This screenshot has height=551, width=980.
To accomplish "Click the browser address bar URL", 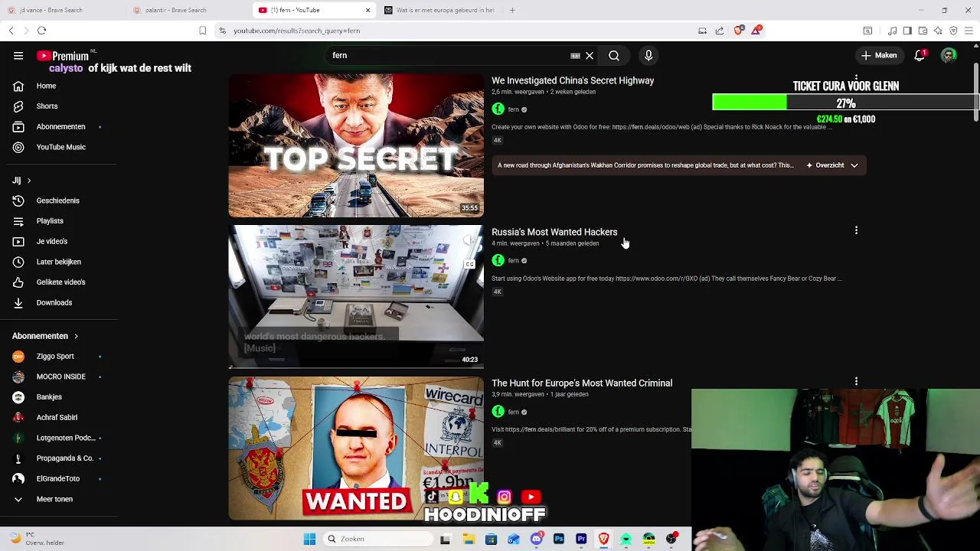I will point(296,31).
